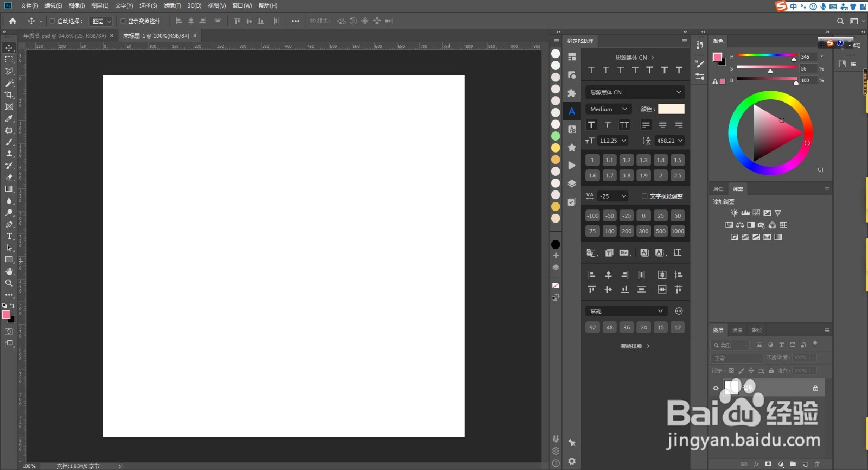Image resolution: width=868 pixels, height=470 pixels.
Task: Check the 文字视觉调整 checkbox
Action: [644, 196]
